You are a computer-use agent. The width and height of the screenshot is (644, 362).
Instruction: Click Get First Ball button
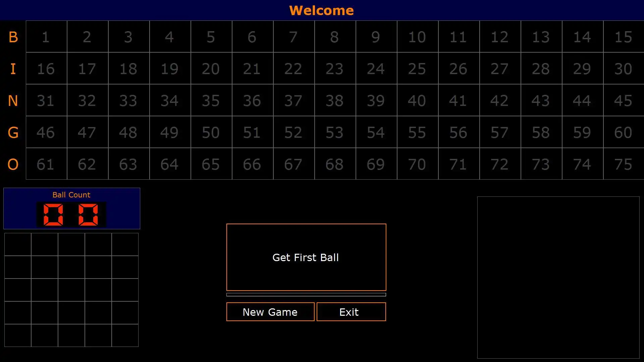coord(306,257)
